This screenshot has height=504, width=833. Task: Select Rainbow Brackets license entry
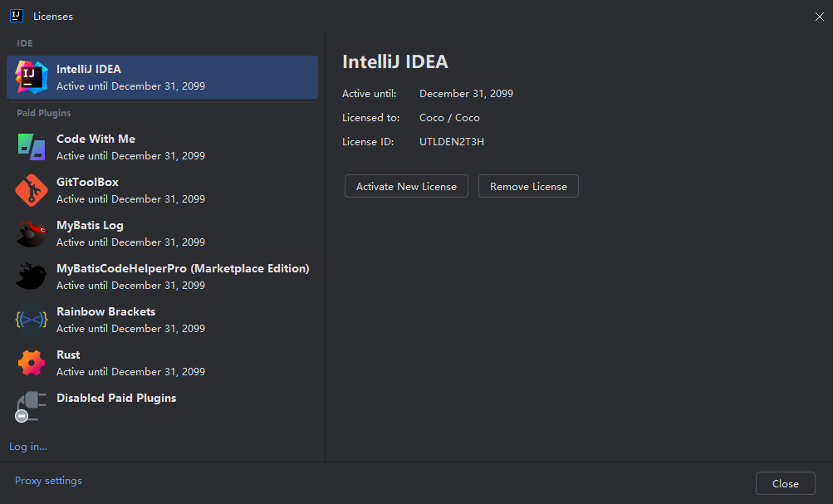(x=162, y=320)
